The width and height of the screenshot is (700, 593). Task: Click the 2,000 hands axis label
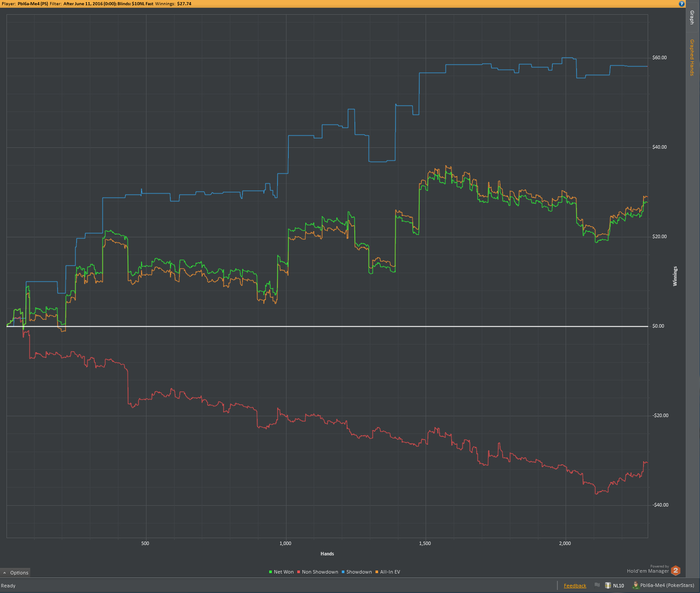(565, 543)
